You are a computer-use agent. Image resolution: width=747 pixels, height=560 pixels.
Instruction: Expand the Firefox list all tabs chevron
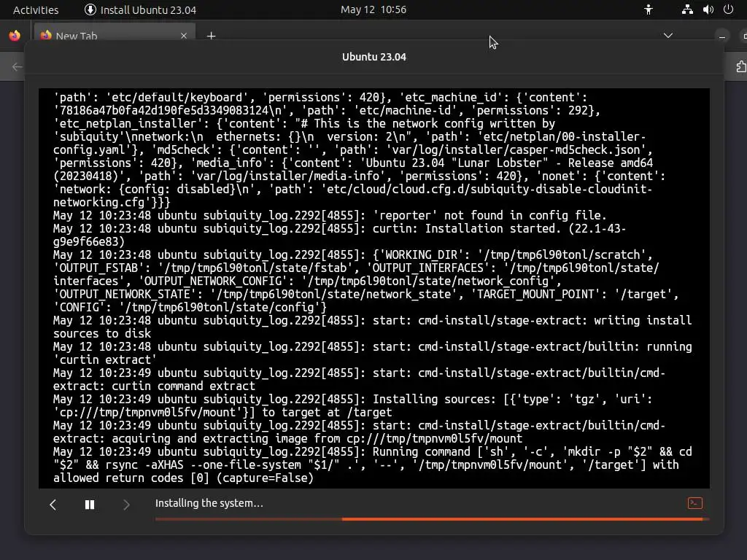(668, 36)
